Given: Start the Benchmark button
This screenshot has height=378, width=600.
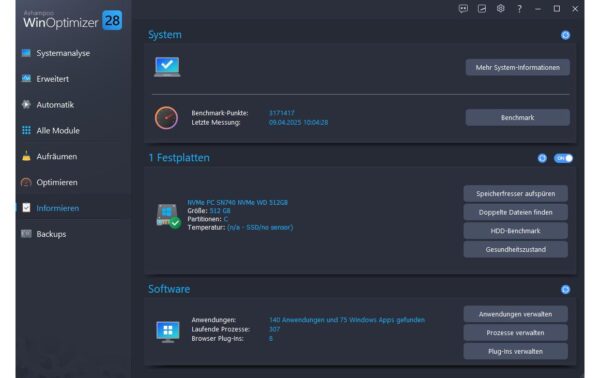Looking at the screenshot, I should point(517,117).
